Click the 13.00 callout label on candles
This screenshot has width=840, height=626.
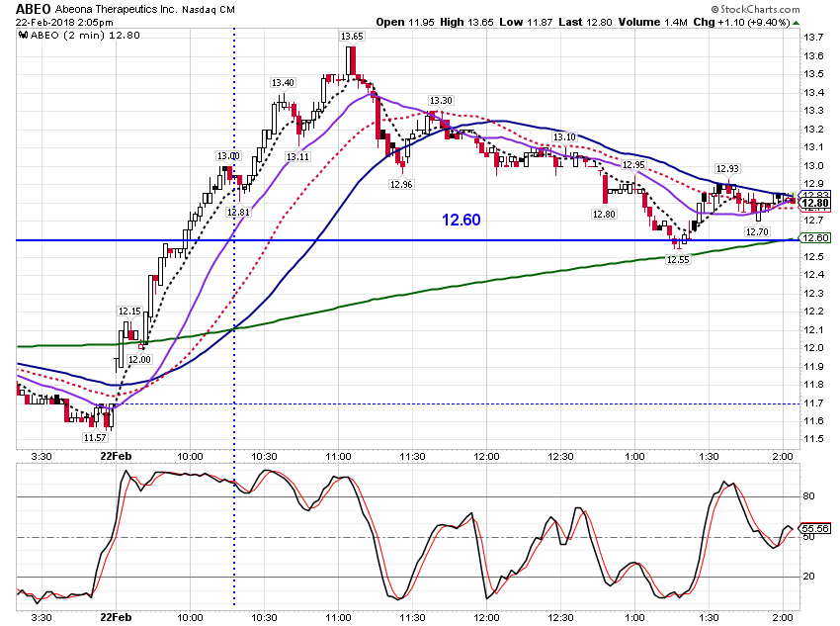pyautogui.click(x=228, y=156)
